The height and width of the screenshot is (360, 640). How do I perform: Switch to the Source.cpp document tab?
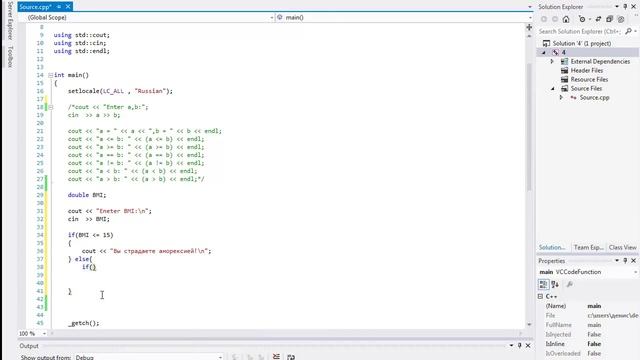coord(36,7)
